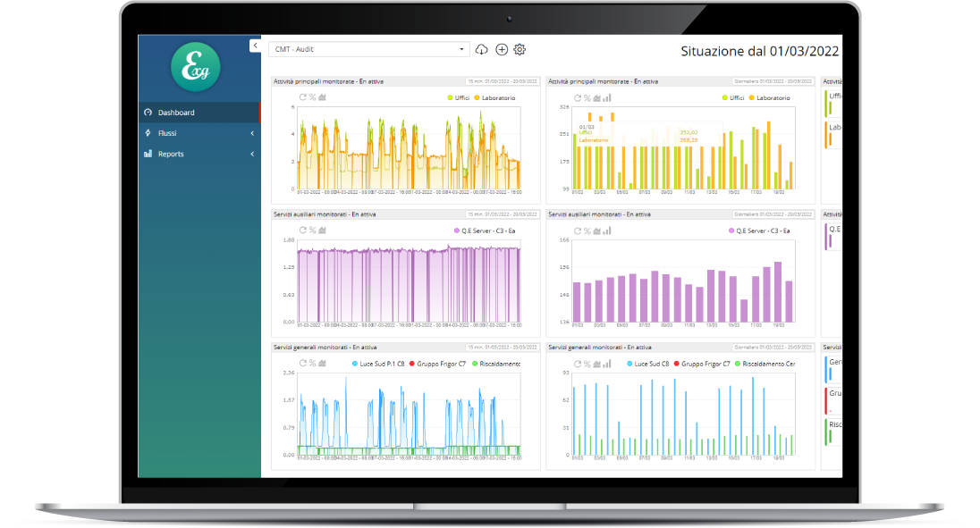Click area chart icon on Servizi generali line chart
This screenshot has height=528, width=980.
(323, 364)
